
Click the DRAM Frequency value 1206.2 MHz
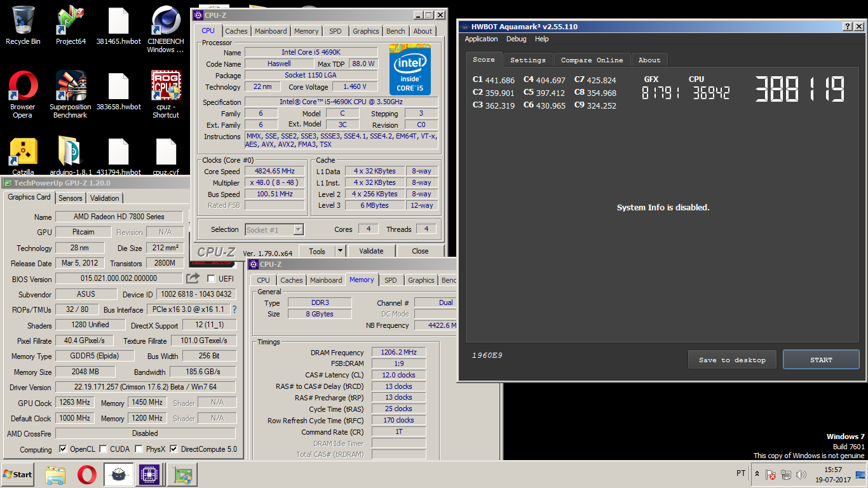(x=398, y=353)
